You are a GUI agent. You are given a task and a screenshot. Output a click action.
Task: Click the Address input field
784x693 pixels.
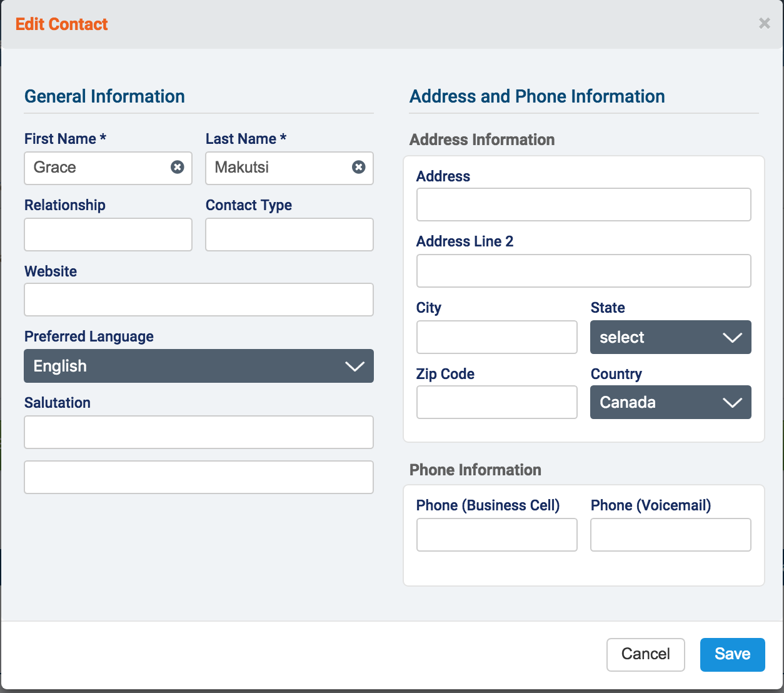(583, 205)
